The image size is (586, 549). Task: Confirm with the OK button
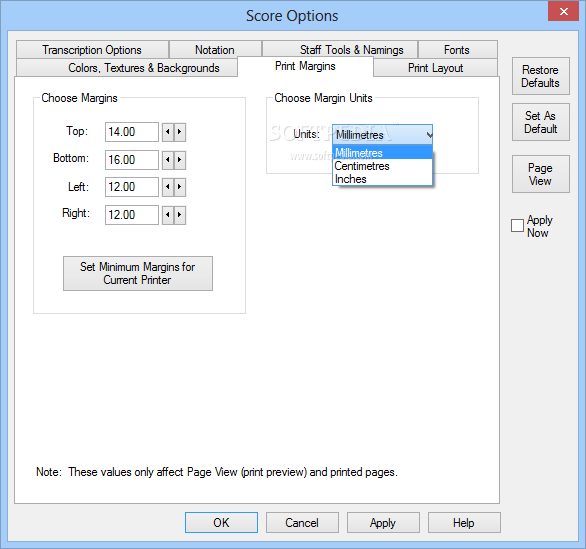(221, 522)
